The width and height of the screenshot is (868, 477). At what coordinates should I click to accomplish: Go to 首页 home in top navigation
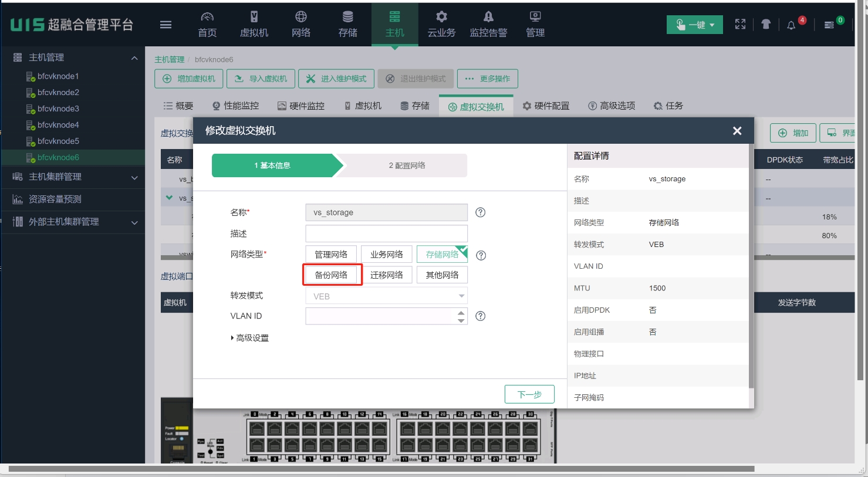207,25
